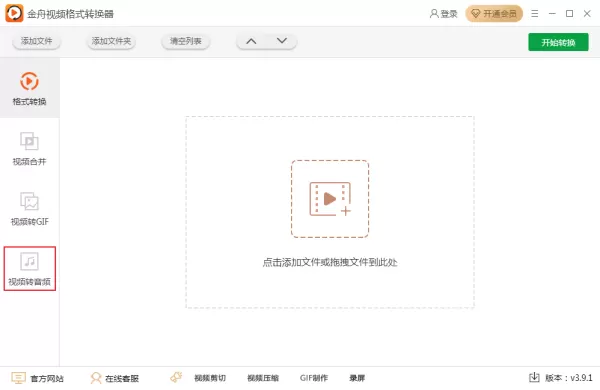Open the hamburger menu icon
Image resolution: width=600 pixels, height=390 pixels.
click(x=535, y=14)
